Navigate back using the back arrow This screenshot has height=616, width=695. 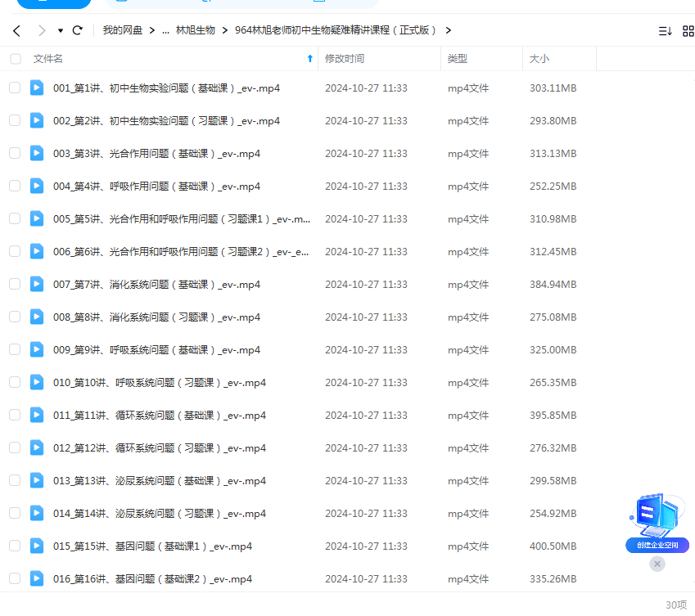tap(16, 30)
